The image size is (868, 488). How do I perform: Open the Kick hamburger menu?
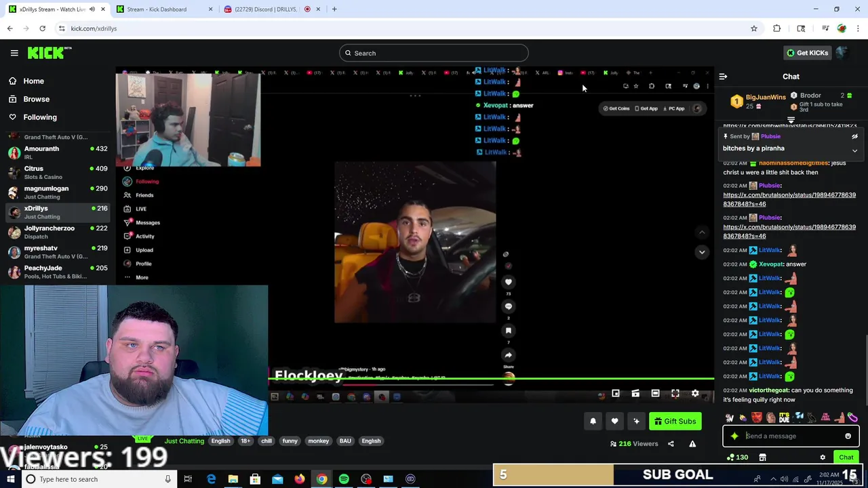click(x=14, y=53)
